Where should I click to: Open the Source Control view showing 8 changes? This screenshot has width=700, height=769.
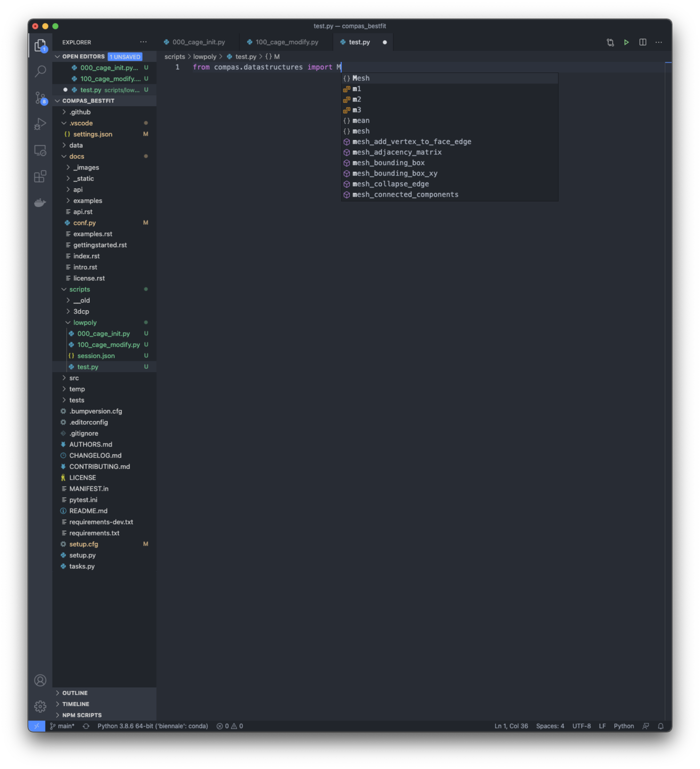41,98
